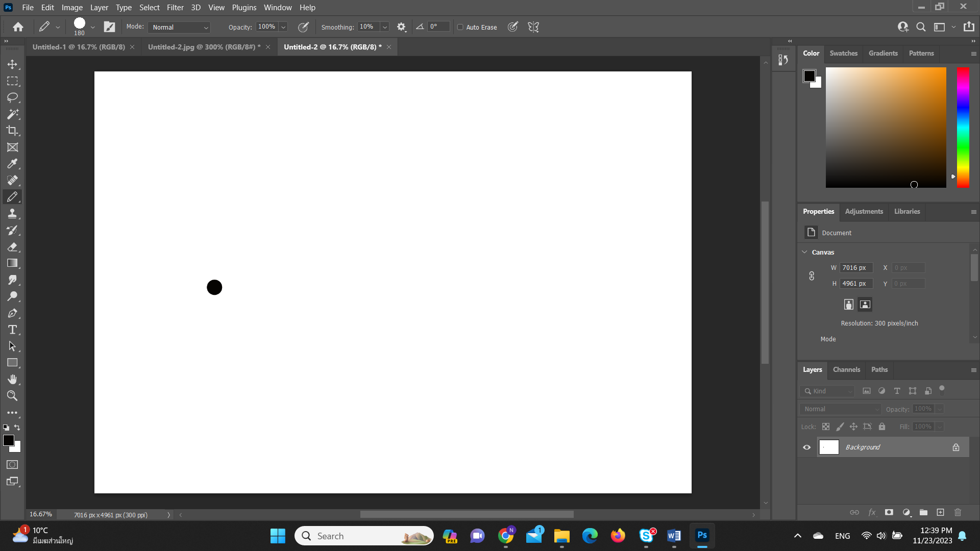The width and height of the screenshot is (980, 551).
Task: Toggle pressure for opacity
Action: click(303, 27)
